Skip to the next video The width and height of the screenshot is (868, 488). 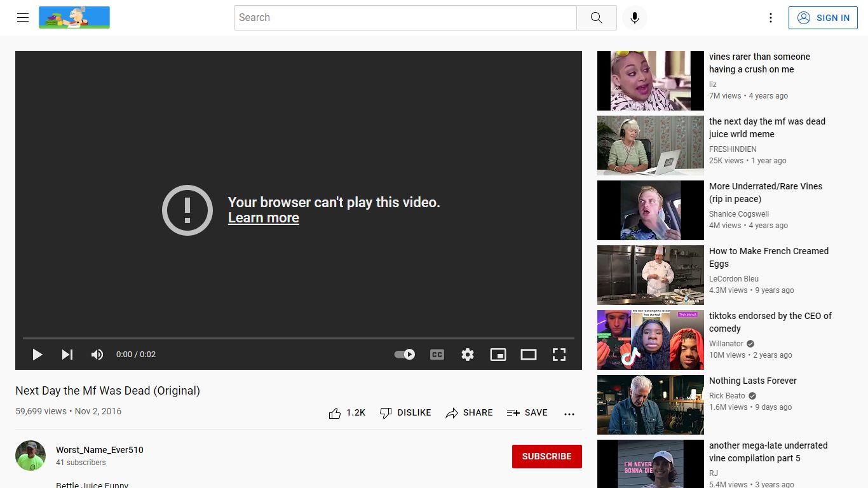[67, 355]
